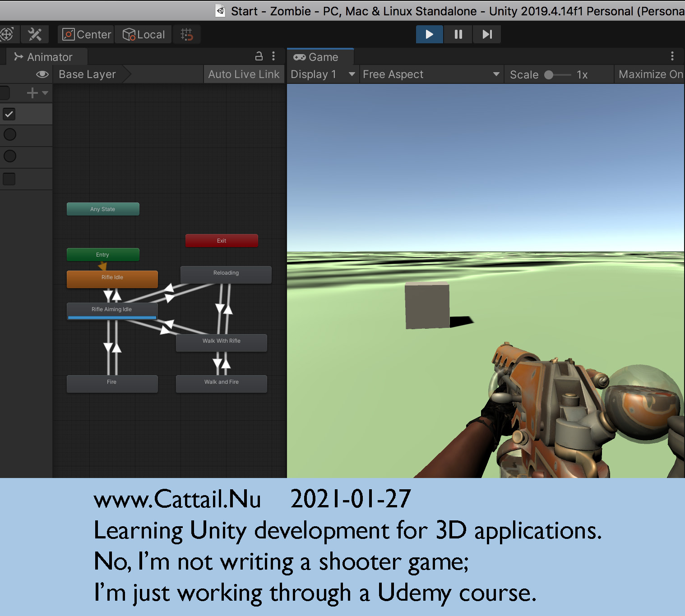Select Base Layer breadcrumb
Image resolution: width=685 pixels, height=616 pixels.
[x=88, y=74]
